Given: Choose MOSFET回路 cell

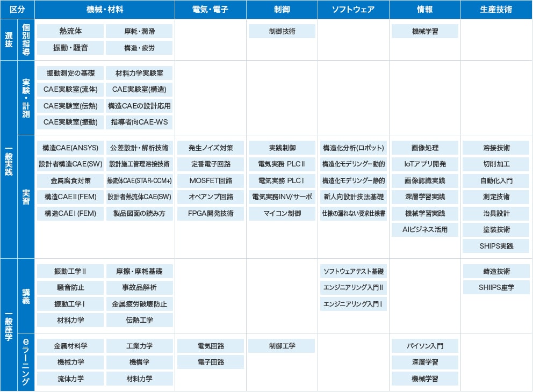Looking at the screenshot, I should (211, 181).
